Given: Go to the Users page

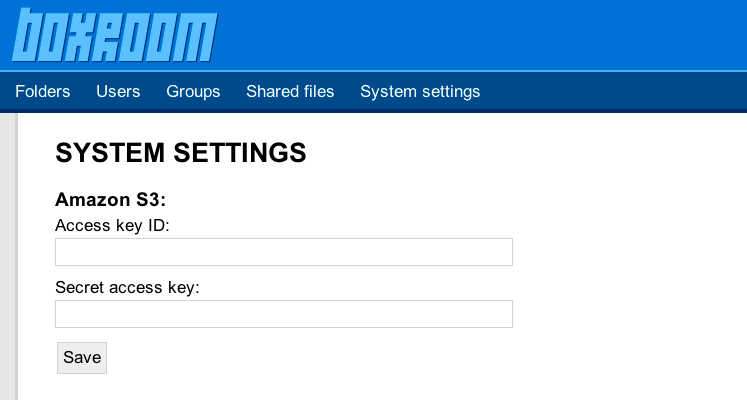Looking at the screenshot, I should tap(118, 91).
